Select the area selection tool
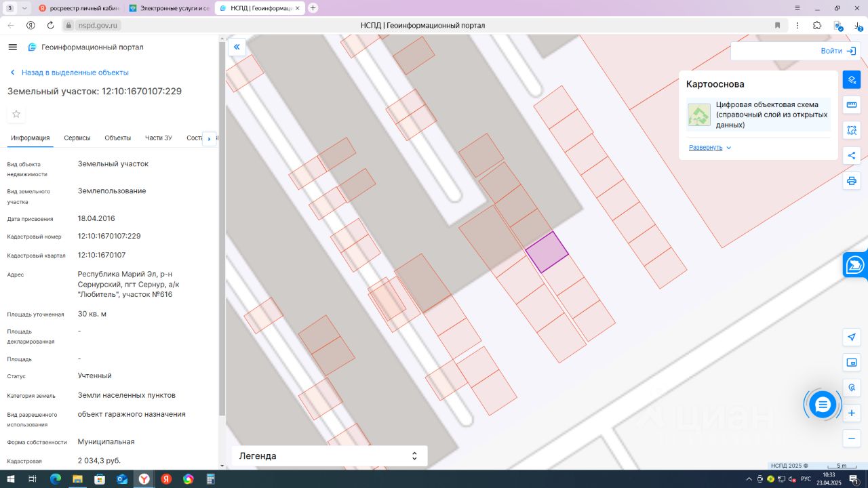The image size is (868, 488). click(x=852, y=130)
